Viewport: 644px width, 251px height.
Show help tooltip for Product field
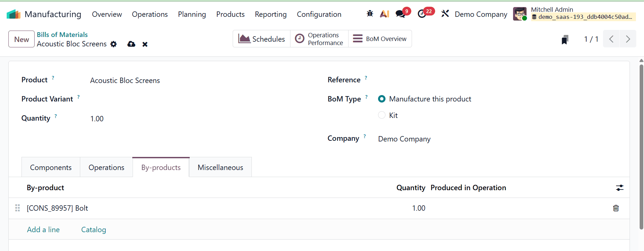[53, 78]
